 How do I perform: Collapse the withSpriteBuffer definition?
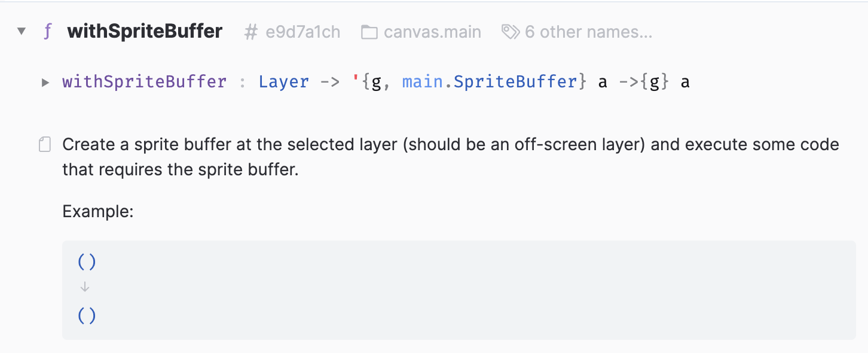click(22, 31)
